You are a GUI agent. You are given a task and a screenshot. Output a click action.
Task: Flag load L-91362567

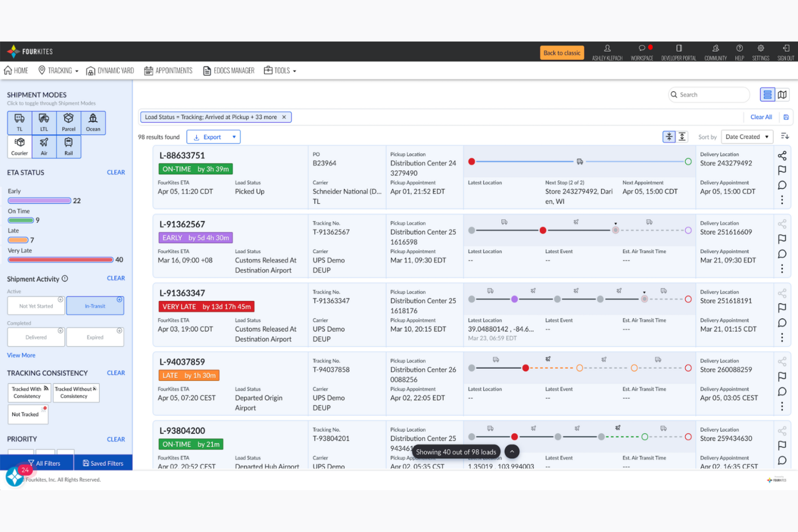point(782,239)
